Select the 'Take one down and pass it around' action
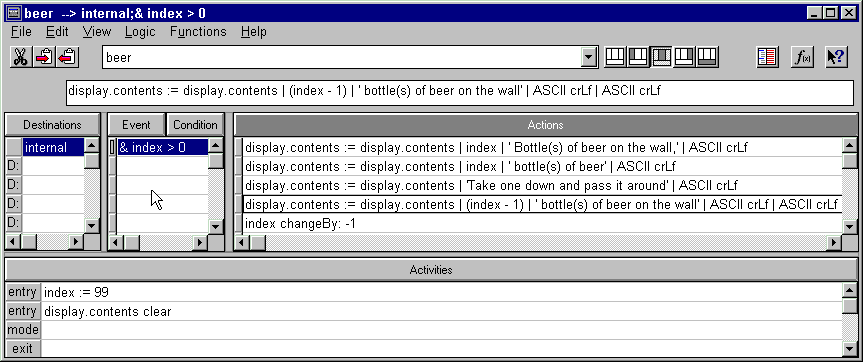 (x=543, y=185)
